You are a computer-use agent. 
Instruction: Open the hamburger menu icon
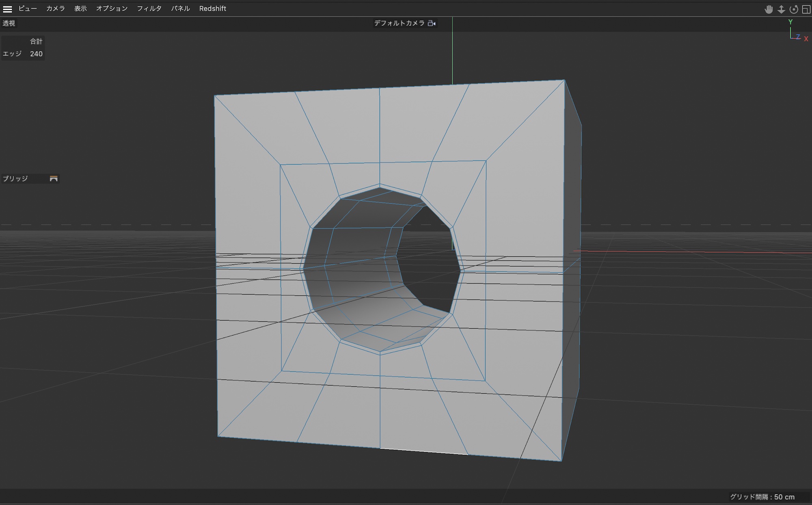(x=7, y=9)
